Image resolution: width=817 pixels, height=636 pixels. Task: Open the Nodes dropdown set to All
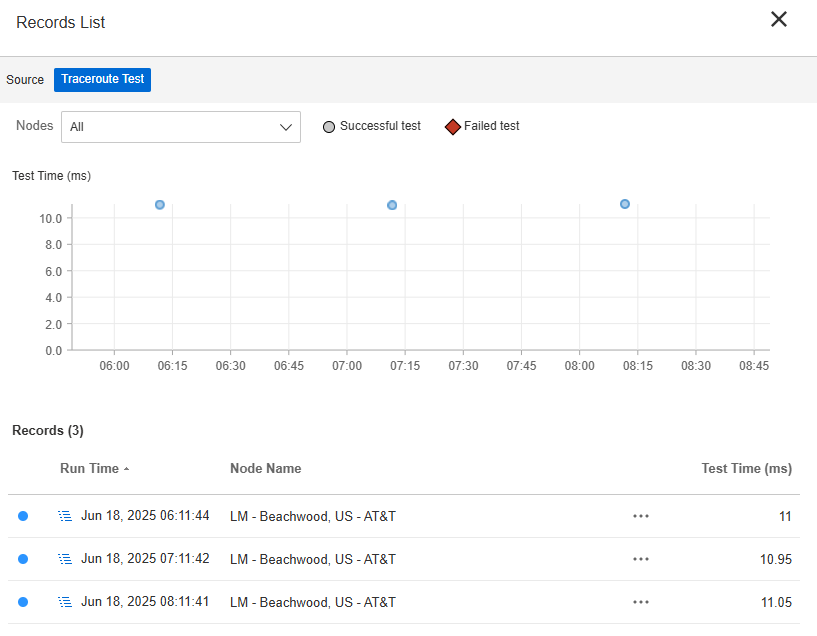[181, 127]
